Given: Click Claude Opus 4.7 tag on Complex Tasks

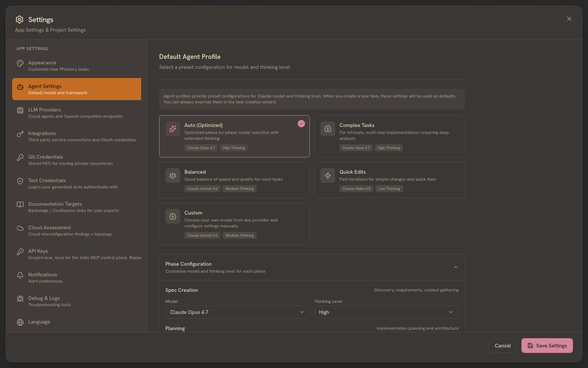Looking at the screenshot, I should coord(356,148).
